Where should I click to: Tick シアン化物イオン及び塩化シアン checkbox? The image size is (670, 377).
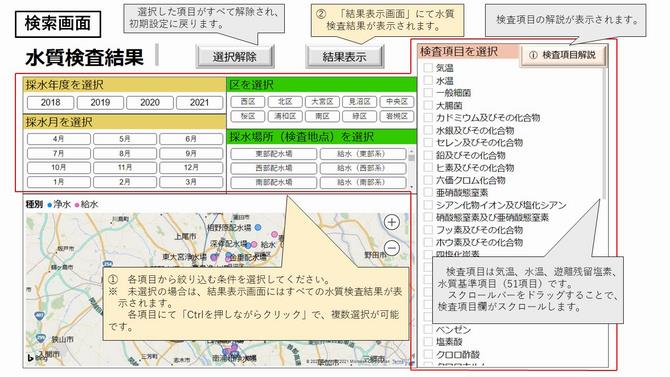pyautogui.click(x=428, y=205)
